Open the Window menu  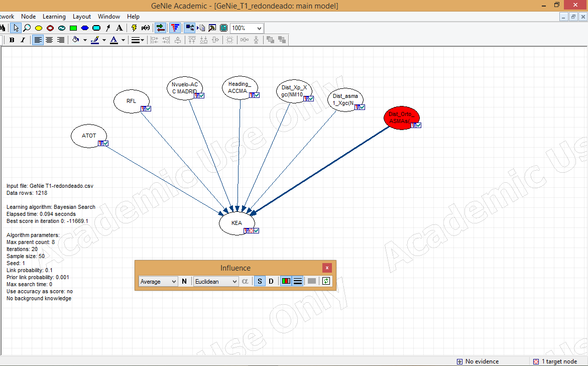(109, 17)
